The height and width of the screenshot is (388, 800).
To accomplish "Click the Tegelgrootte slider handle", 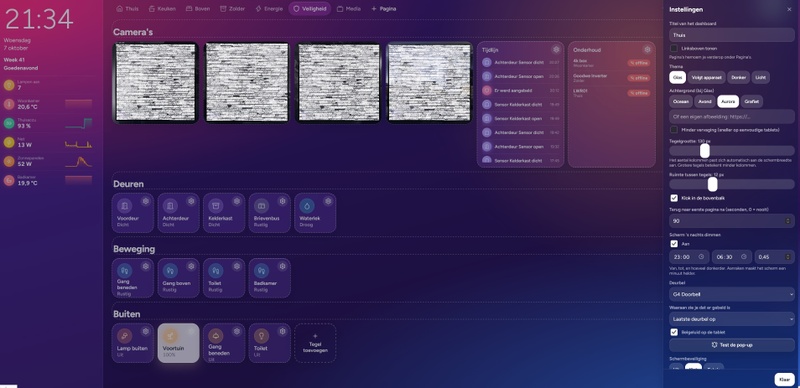I will point(705,151).
